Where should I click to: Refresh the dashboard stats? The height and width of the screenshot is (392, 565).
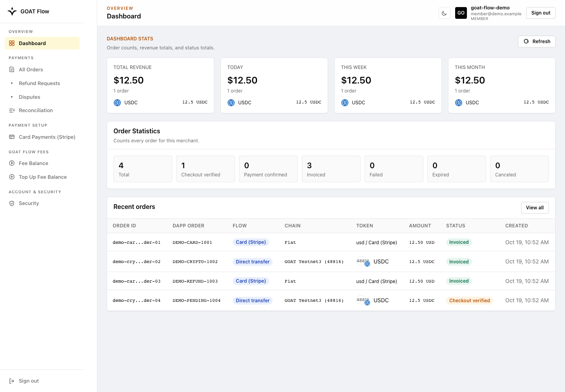[x=537, y=42]
